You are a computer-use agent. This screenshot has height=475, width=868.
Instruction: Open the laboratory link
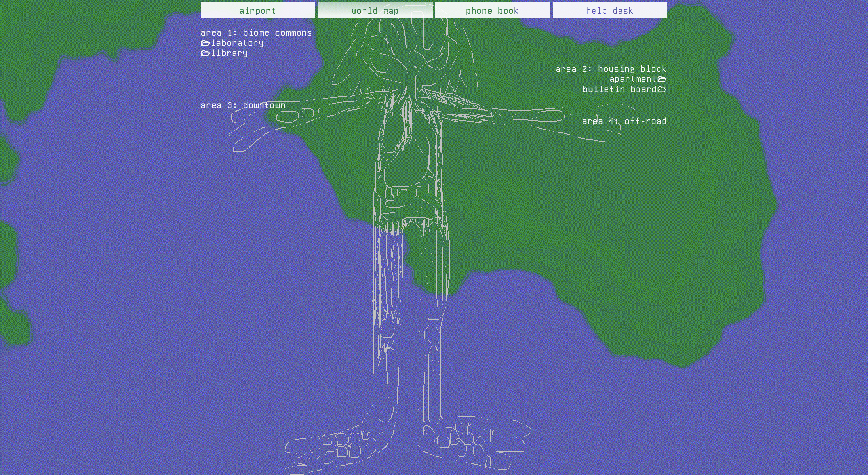click(x=237, y=43)
